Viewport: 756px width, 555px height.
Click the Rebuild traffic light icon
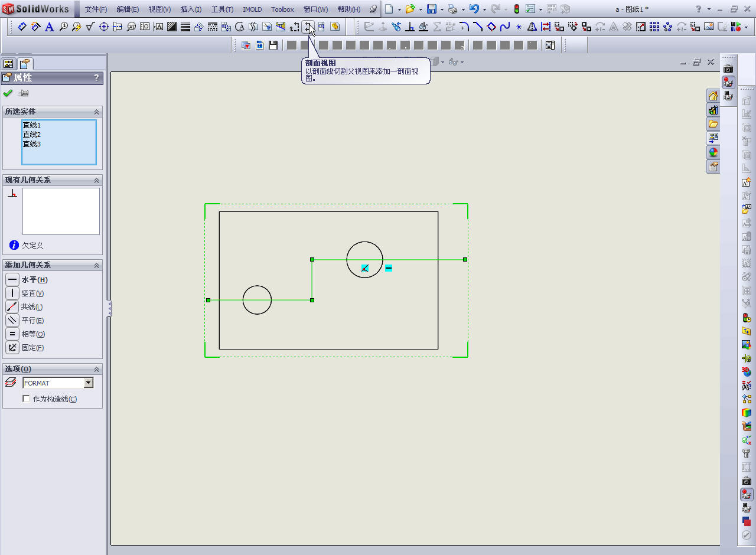[x=516, y=9]
